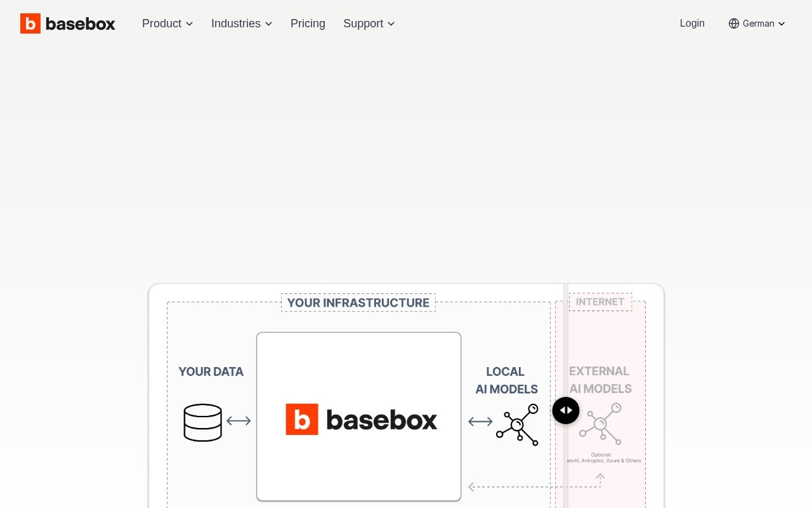Image resolution: width=812 pixels, height=508 pixels.
Task: Click the external AI models network icon
Action: click(x=601, y=424)
